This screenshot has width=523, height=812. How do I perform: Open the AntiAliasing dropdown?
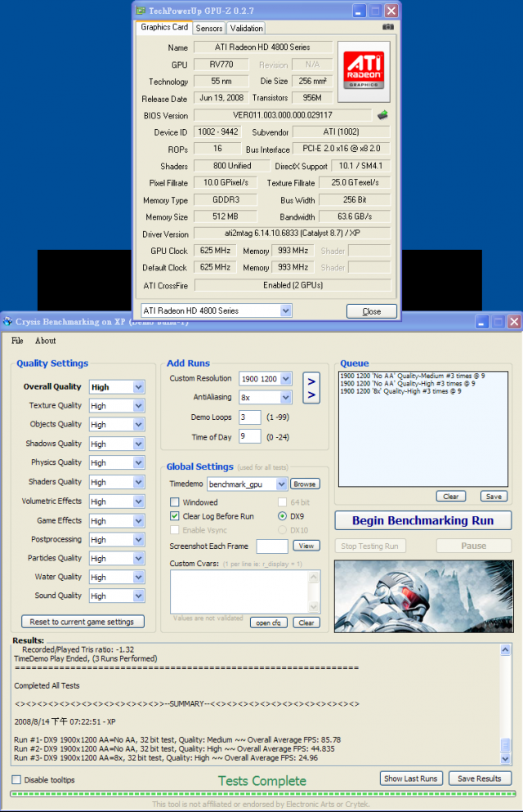tap(286, 397)
